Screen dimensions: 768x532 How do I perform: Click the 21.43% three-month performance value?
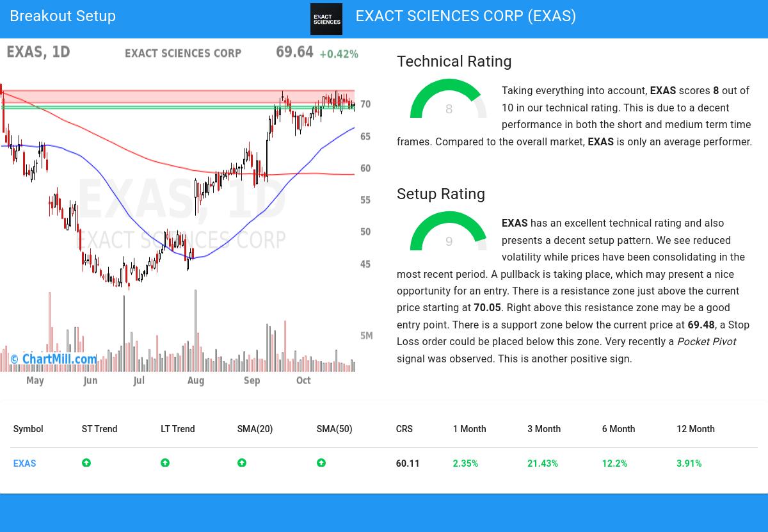tap(543, 463)
